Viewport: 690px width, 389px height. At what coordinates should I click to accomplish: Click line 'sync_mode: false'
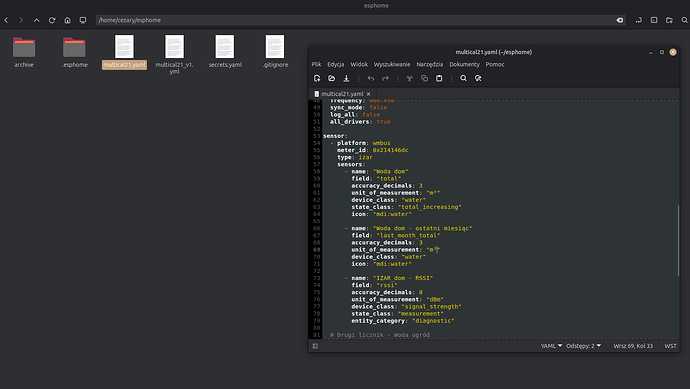pyautogui.click(x=358, y=107)
